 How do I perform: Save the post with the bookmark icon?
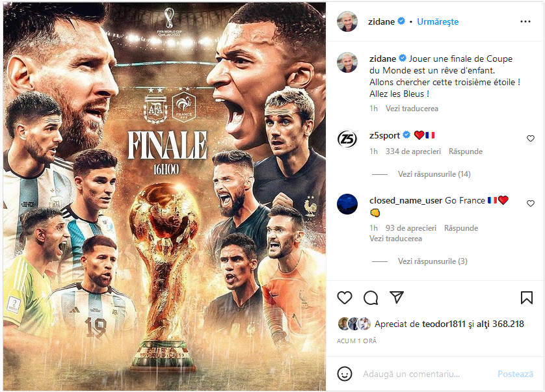click(x=527, y=298)
